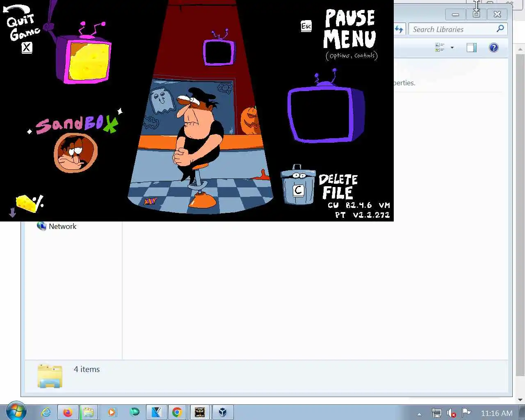The width and height of the screenshot is (525, 420).
Task: Click the Pause Menu label
Action: point(350,30)
